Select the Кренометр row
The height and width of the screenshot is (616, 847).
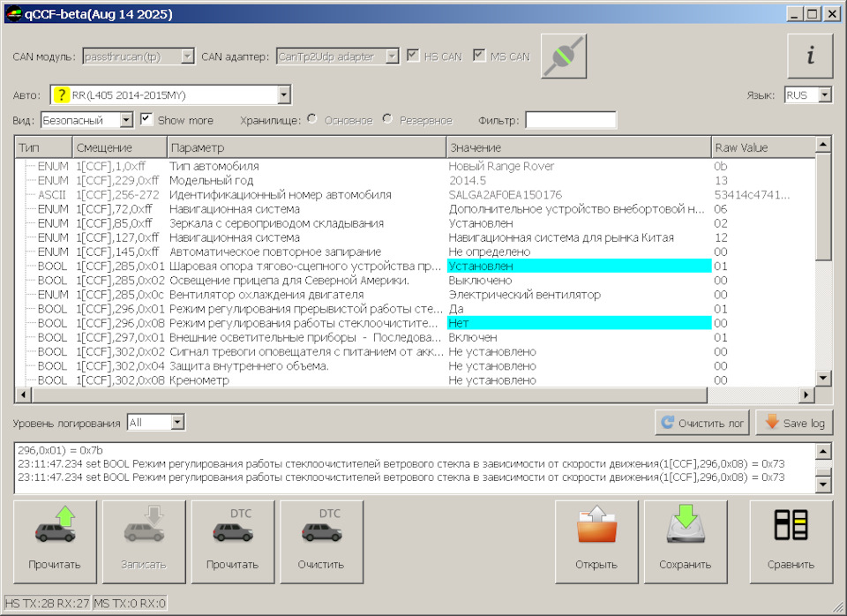[415, 380]
